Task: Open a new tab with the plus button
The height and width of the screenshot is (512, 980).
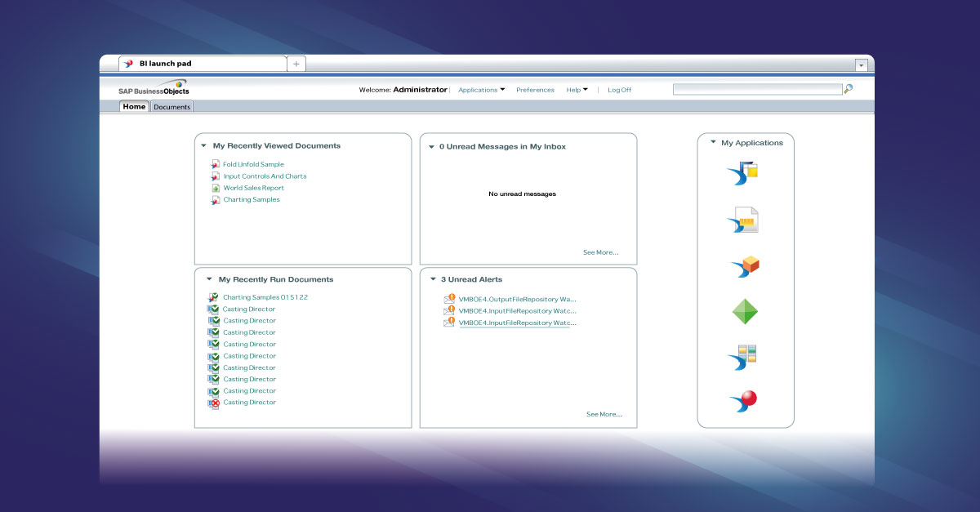Action: 296,63
